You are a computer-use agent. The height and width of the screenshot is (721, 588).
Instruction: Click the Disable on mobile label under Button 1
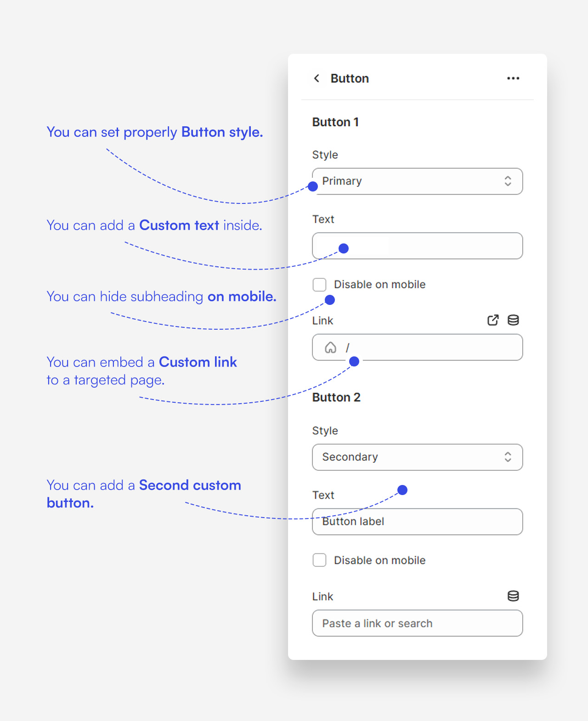pyautogui.click(x=379, y=285)
